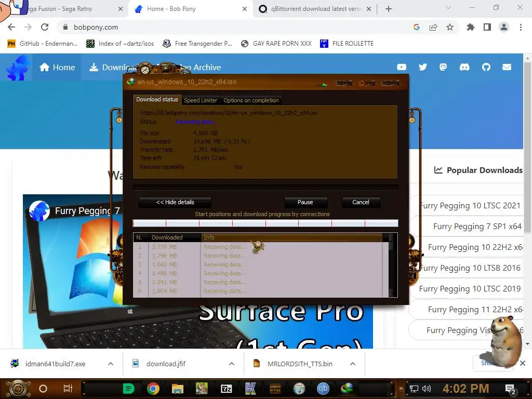Viewport: 532px width, 399px height.
Task: Click the email envelope icon in site header
Action: coord(507,67)
